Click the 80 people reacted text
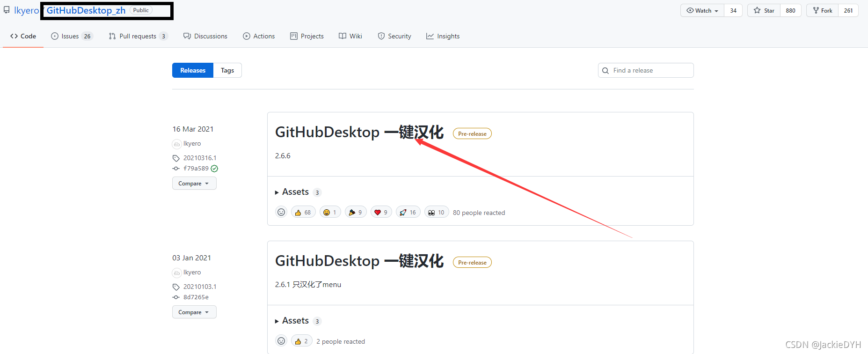Viewport: 868px width, 354px height. coord(479,213)
